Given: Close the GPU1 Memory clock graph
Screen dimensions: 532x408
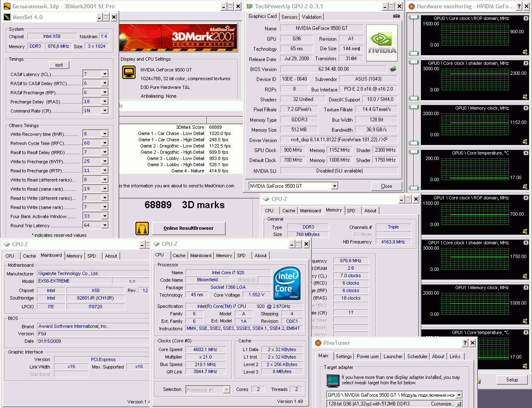Looking at the screenshot, I should 526,288.
